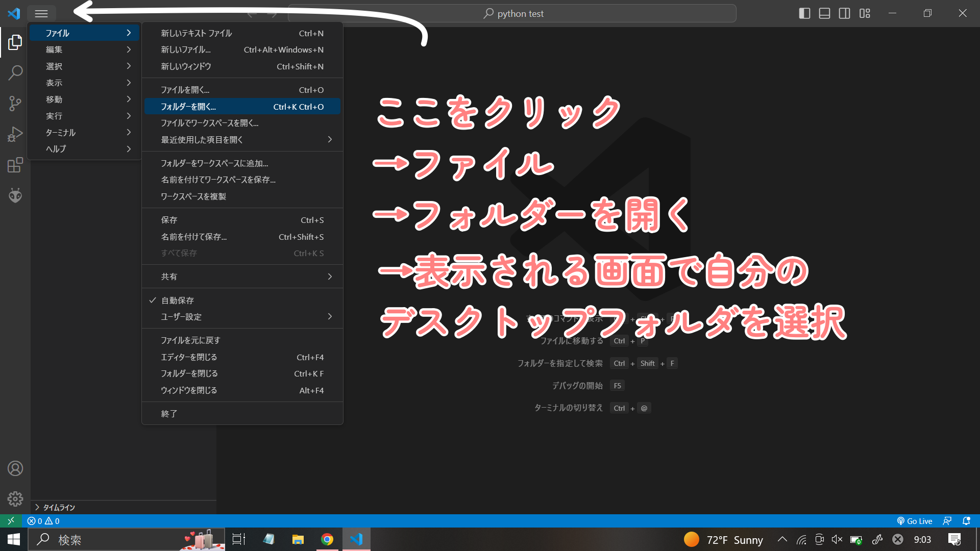Open the ヘルプ menu item
980x551 pixels.
coord(56,148)
